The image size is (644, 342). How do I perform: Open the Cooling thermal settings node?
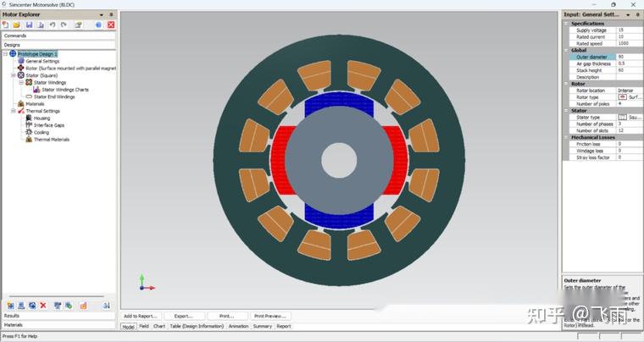pos(41,132)
